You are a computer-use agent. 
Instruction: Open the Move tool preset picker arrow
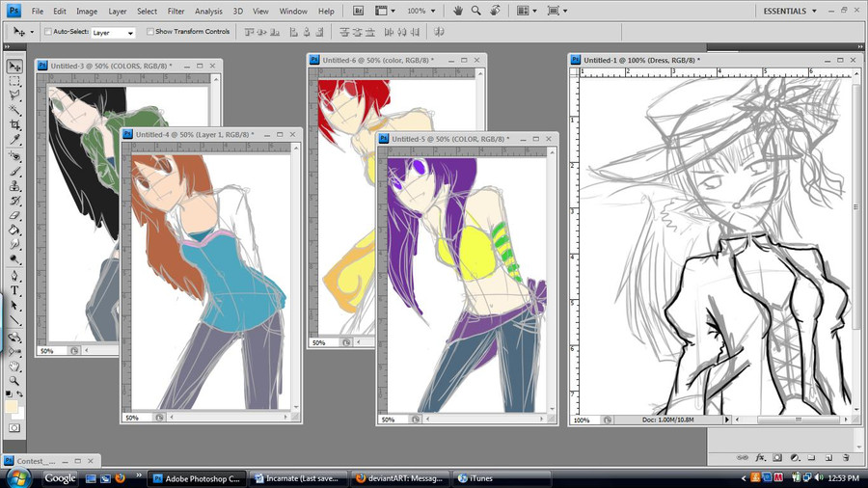[32, 32]
